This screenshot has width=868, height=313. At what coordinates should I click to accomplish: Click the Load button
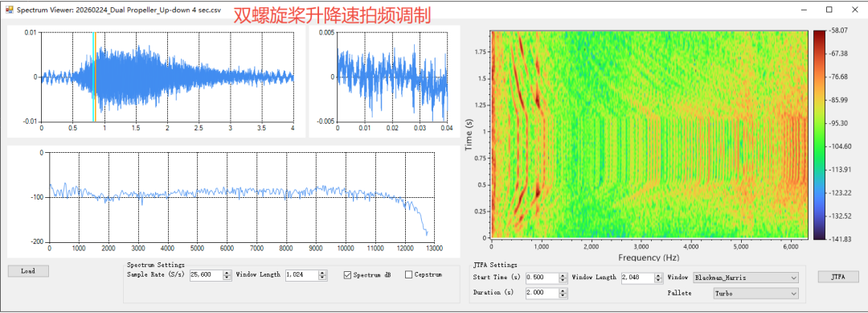(28, 271)
